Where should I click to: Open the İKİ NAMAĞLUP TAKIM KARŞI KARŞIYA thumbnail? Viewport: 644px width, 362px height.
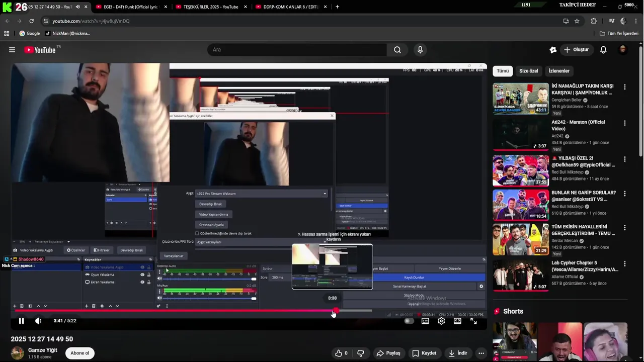[x=521, y=99]
